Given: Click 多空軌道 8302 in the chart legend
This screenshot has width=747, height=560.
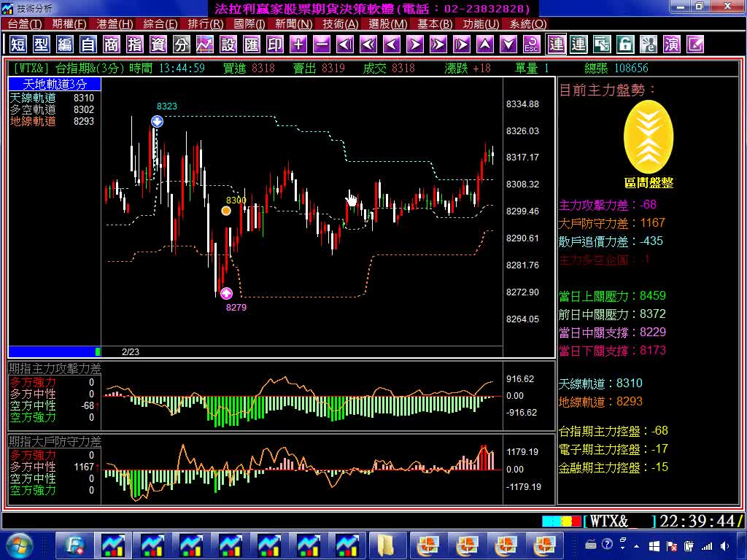Looking at the screenshot, I should tap(52, 109).
